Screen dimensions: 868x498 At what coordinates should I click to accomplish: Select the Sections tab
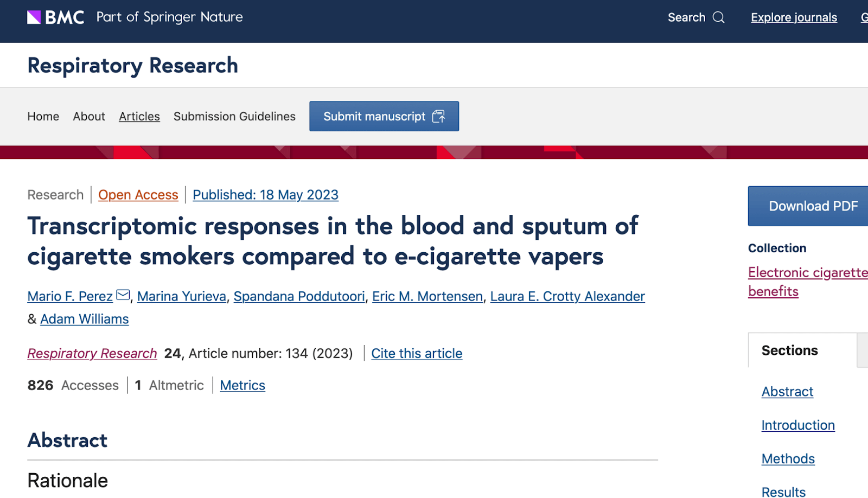pyautogui.click(x=790, y=350)
